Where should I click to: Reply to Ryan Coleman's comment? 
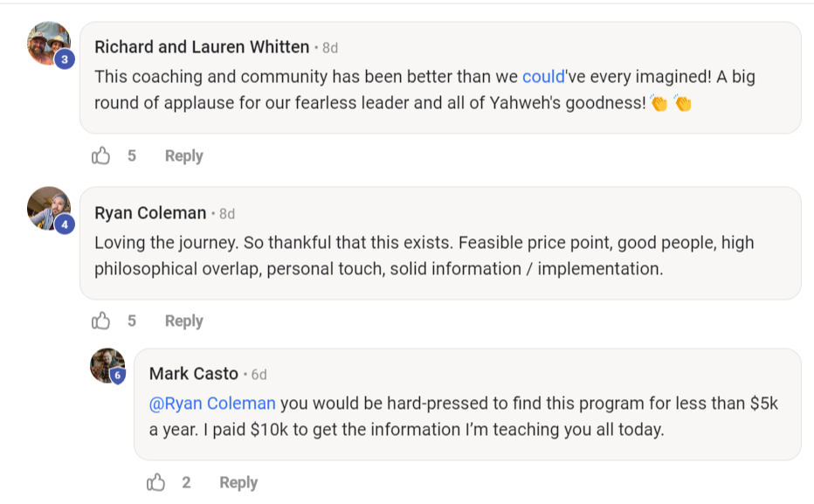(x=183, y=321)
